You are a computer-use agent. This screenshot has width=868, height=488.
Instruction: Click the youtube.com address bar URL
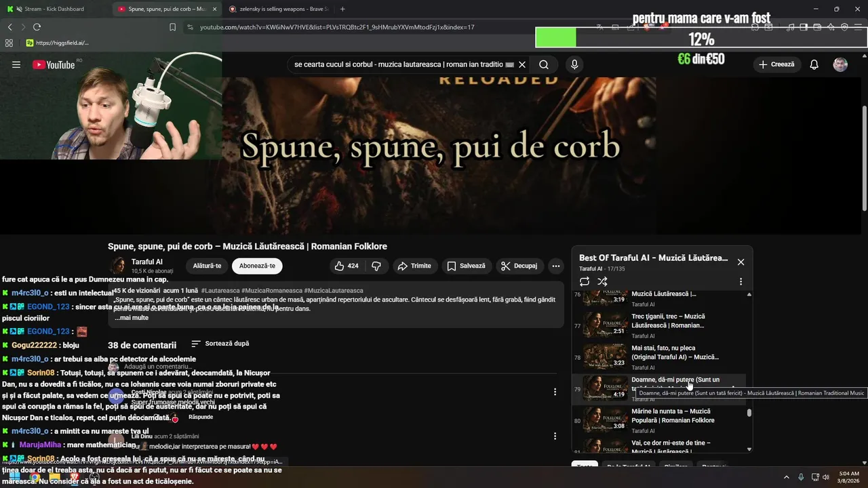(337, 27)
